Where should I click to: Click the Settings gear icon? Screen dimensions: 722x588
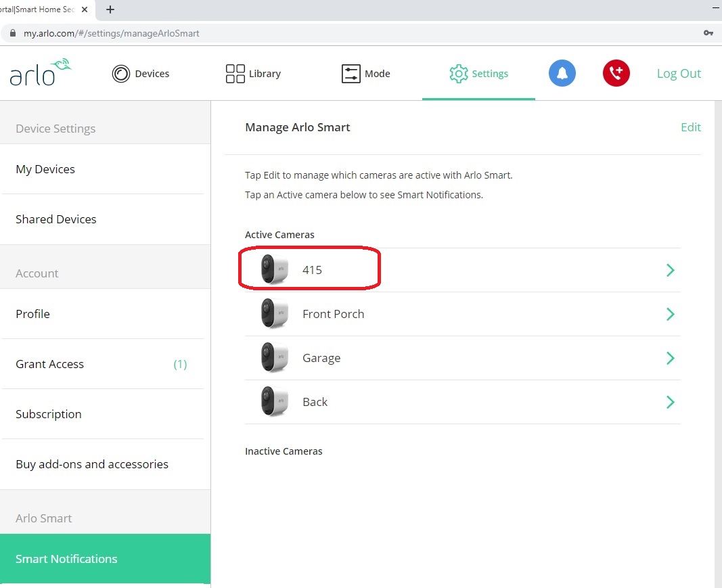(459, 74)
